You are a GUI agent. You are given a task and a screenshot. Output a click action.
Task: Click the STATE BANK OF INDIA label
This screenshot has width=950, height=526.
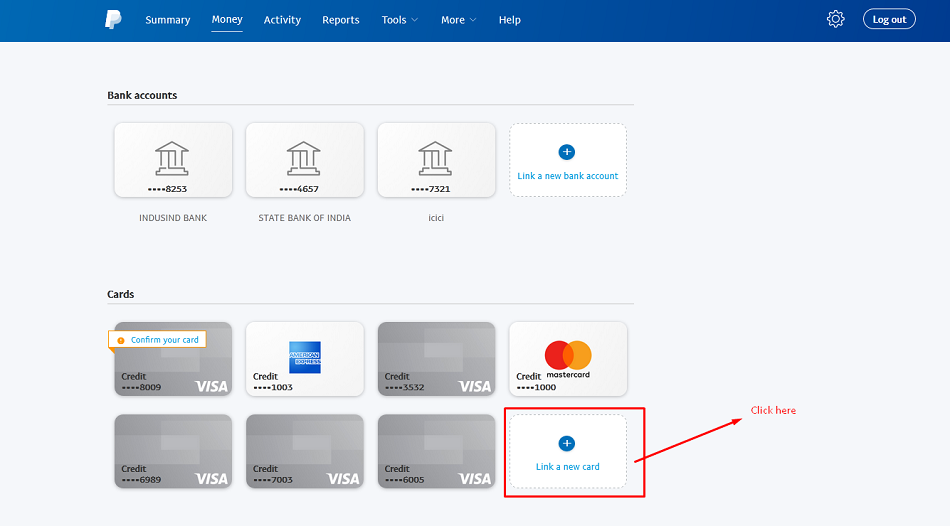(304, 218)
